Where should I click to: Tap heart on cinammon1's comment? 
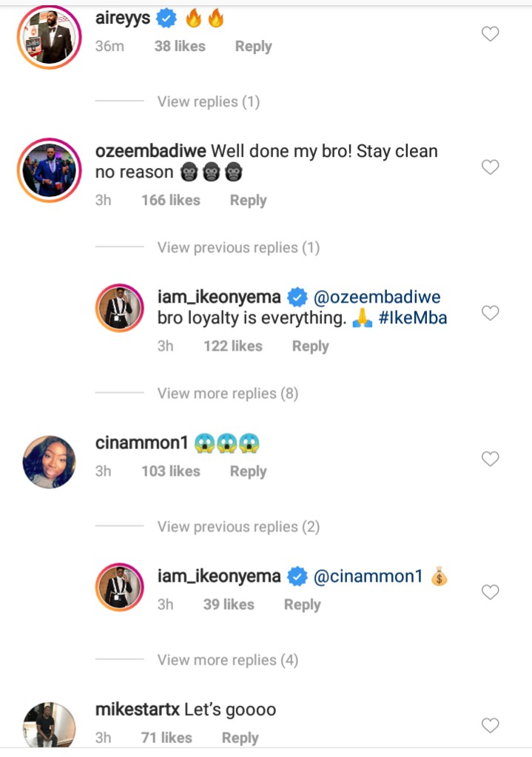pyautogui.click(x=490, y=460)
